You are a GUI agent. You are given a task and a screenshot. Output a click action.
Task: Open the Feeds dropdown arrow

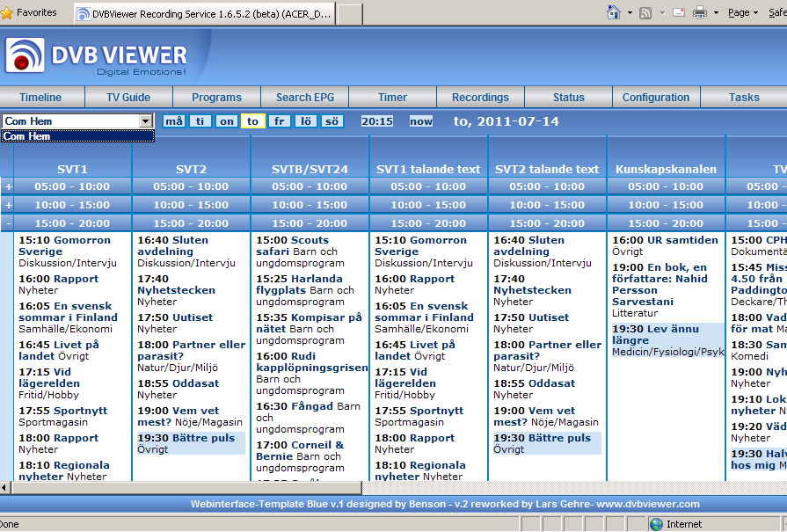tap(662, 12)
